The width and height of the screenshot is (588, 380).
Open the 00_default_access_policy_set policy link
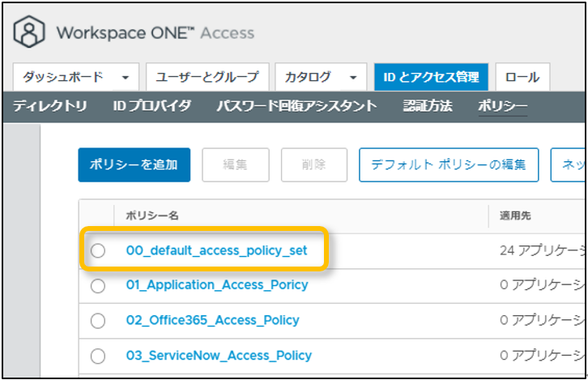coord(217,250)
